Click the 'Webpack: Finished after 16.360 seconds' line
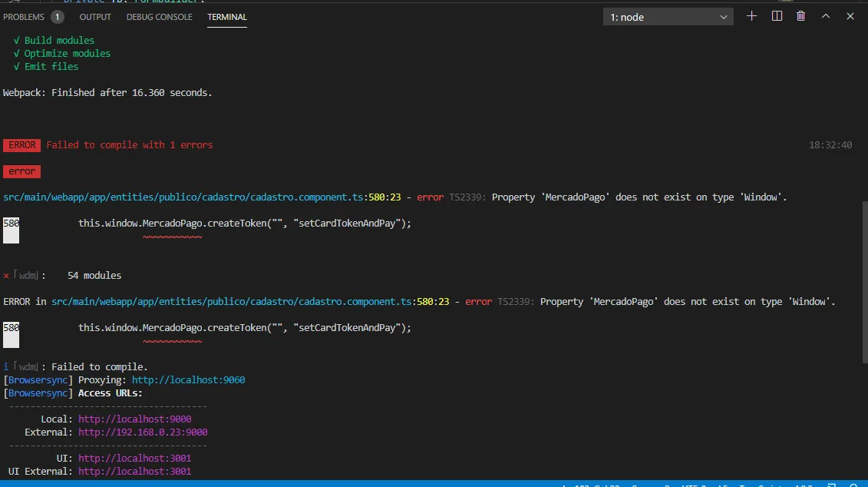Image resolution: width=868 pixels, height=487 pixels. pyautogui.click(x=107, y=93)
